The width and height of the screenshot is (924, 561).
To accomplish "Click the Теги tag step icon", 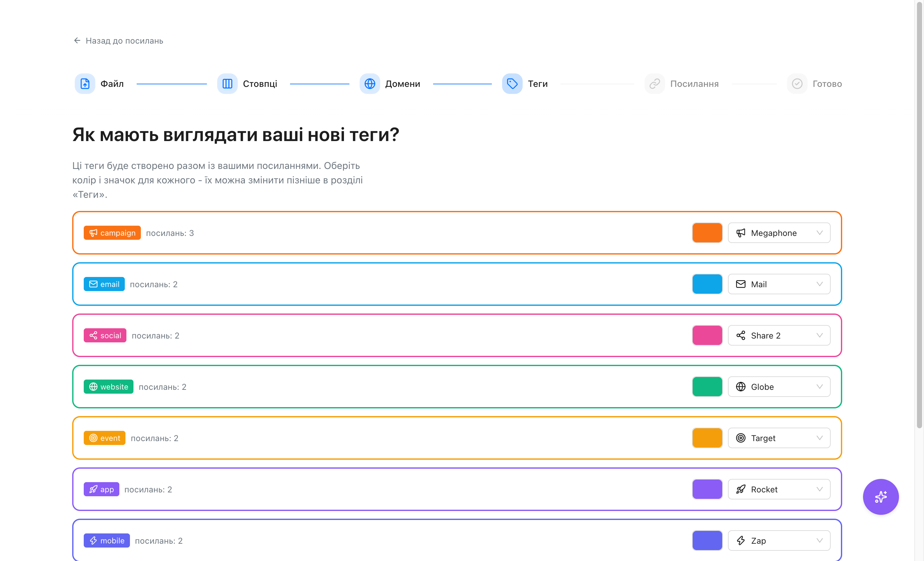I will point(512,84).
